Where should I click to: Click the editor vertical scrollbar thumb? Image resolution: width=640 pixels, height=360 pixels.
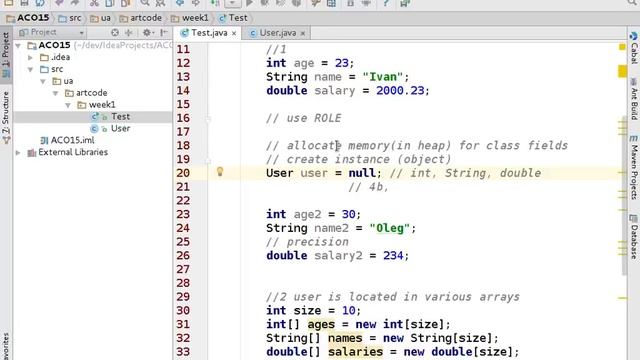(623, 196)
